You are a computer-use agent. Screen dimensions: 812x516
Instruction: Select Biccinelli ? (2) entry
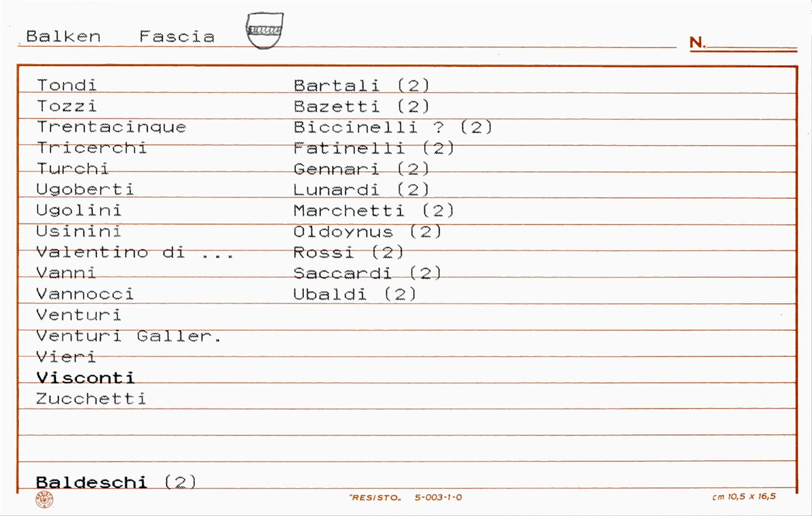point(393,127)
